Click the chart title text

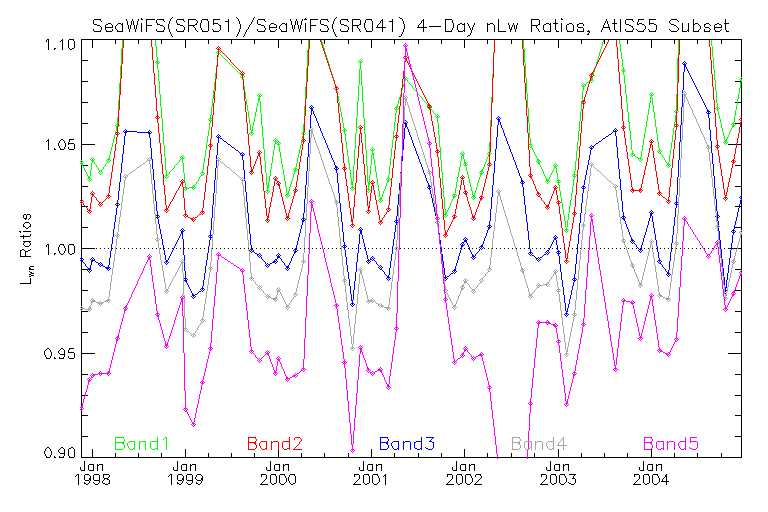[x=410, y=25]
